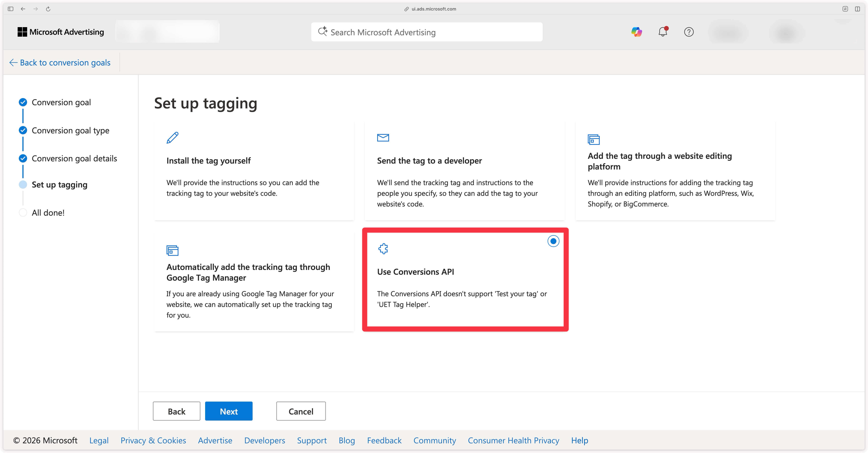Click the Cancel button

pos(301,411)
